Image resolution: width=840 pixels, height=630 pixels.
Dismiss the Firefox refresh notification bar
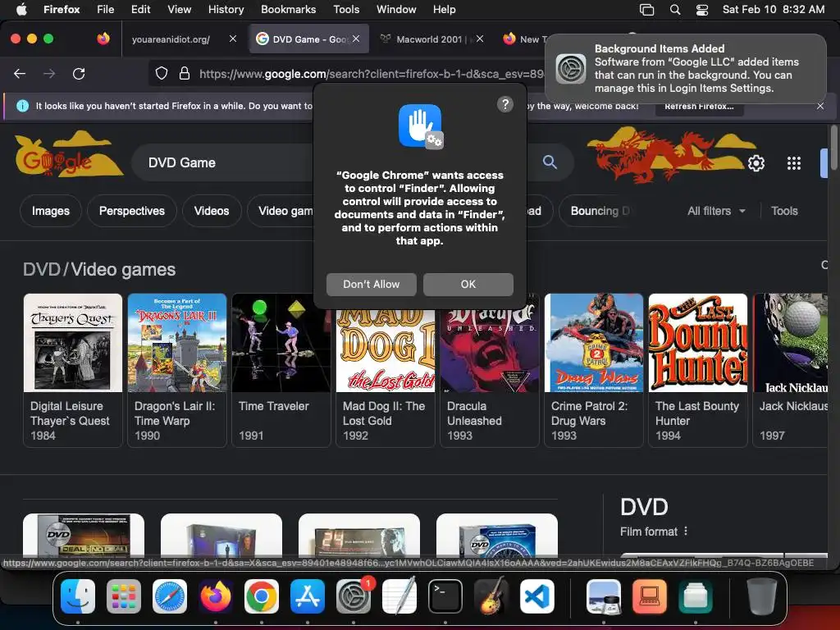point(820,106)
